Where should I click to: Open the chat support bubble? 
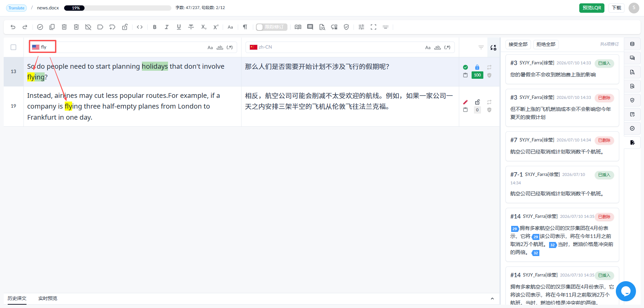[626, 291]
